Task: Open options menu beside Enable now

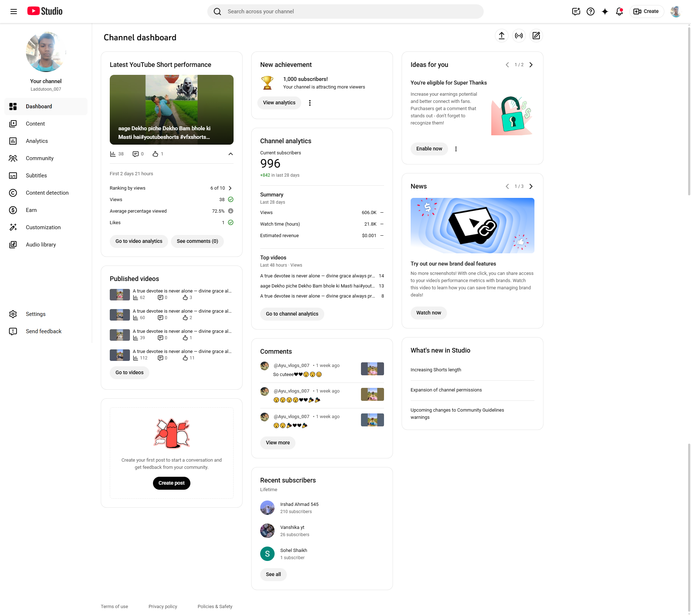Action: click(x=456, y=149)
